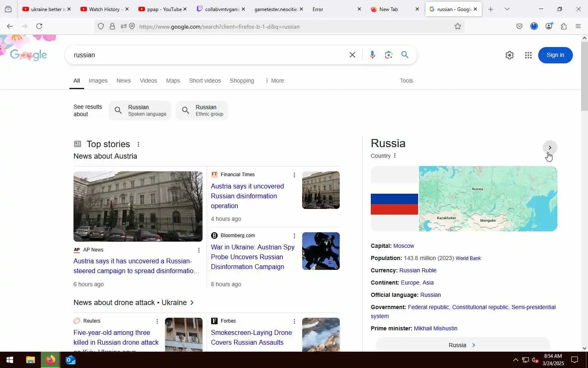Expand the More search filters menu
The height and width of the screenshot is (368, 588).
coord(274,81)
